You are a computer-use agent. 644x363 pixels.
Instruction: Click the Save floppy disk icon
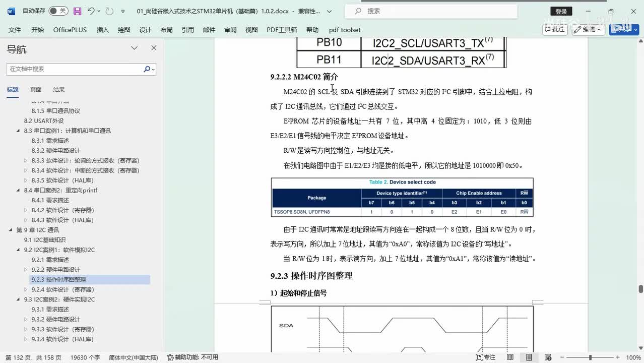tap(77, 11)
